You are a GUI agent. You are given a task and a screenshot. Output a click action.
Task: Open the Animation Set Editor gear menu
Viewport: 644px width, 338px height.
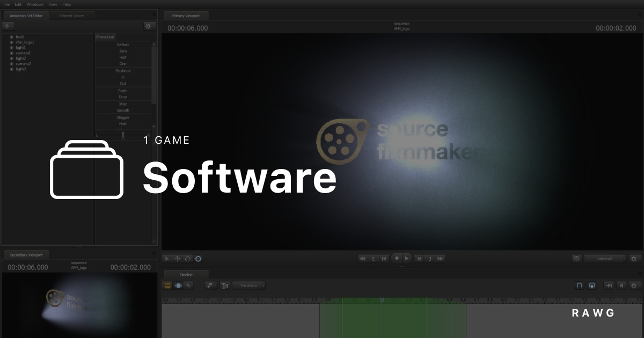click(x=149, y=26)
